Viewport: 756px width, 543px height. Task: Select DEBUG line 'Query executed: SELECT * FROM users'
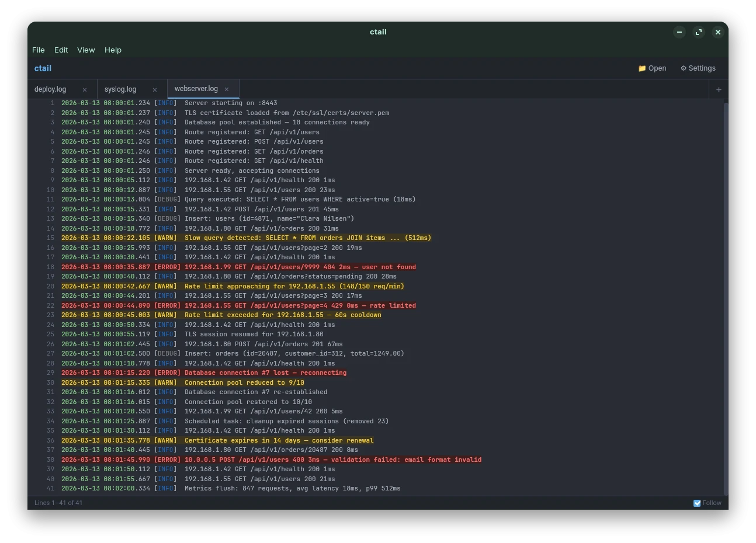375,199
